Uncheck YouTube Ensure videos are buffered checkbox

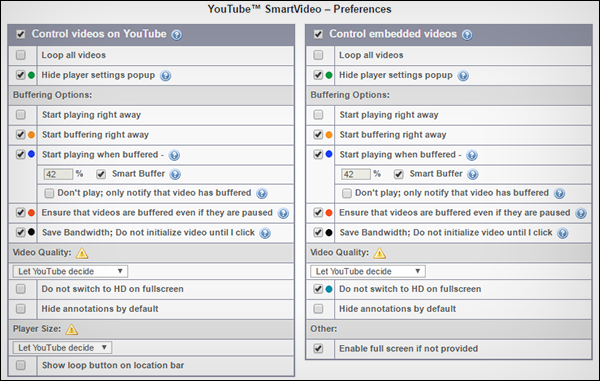[21, 212]
